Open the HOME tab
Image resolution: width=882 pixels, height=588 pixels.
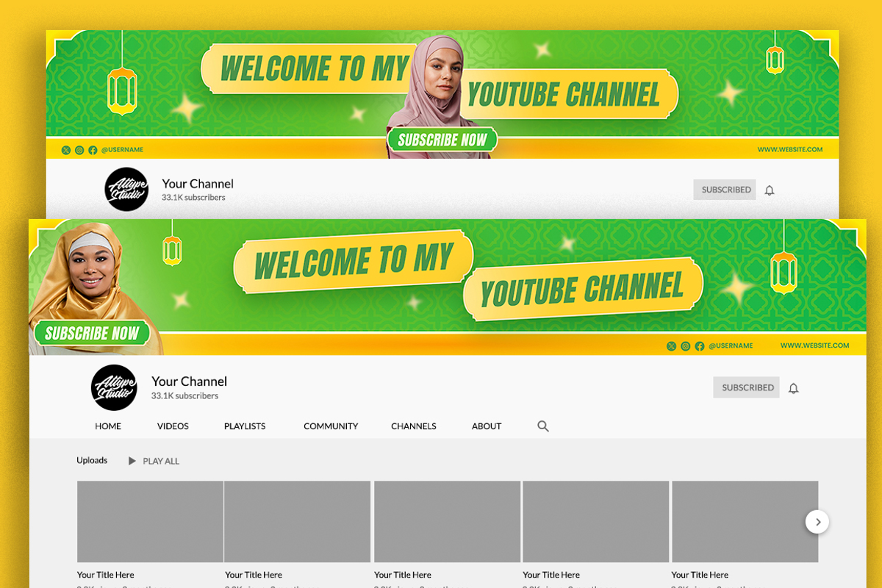pyautogui.click(x=108, y=426)
